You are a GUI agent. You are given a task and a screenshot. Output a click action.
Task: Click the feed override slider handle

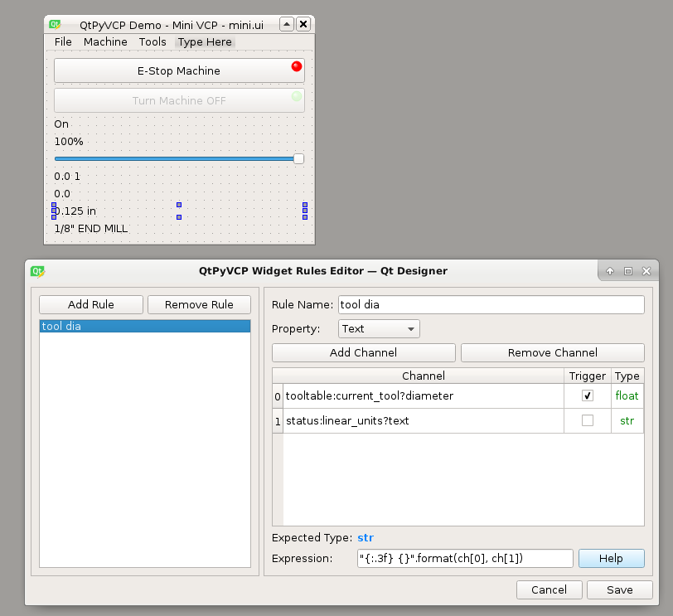[298, 159]
